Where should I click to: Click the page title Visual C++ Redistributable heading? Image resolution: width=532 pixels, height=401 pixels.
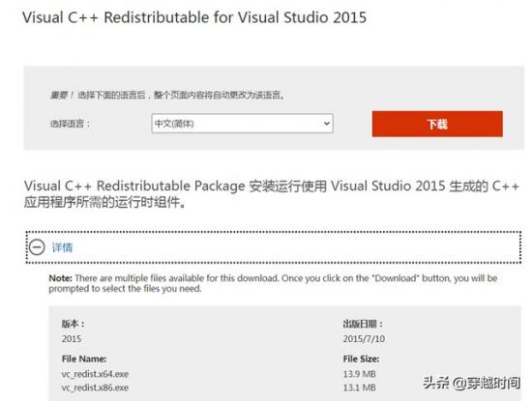tap(194, 17)
